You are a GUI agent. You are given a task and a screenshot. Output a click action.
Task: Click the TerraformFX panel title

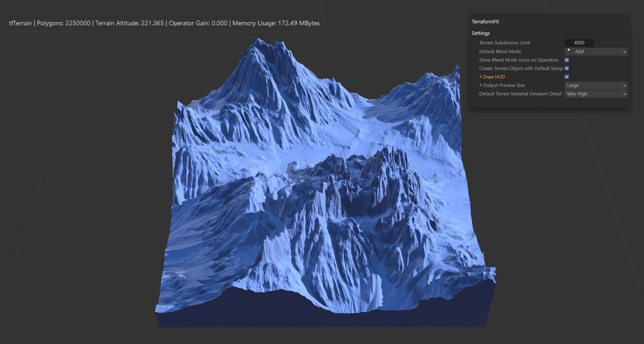[485, 22]
